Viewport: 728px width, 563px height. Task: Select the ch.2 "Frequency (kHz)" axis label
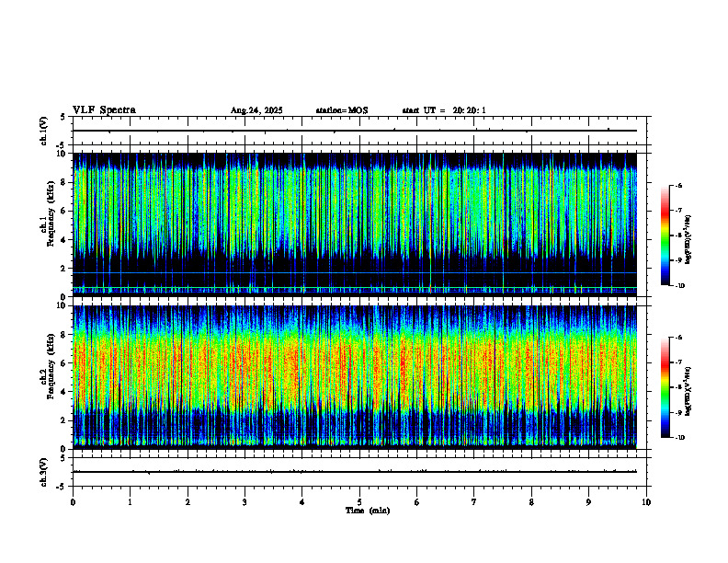click(51, 366)
